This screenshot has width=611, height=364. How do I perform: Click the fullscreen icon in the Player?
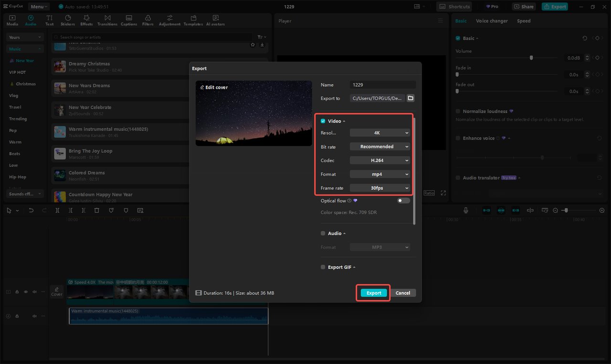[x=443, y=193]
